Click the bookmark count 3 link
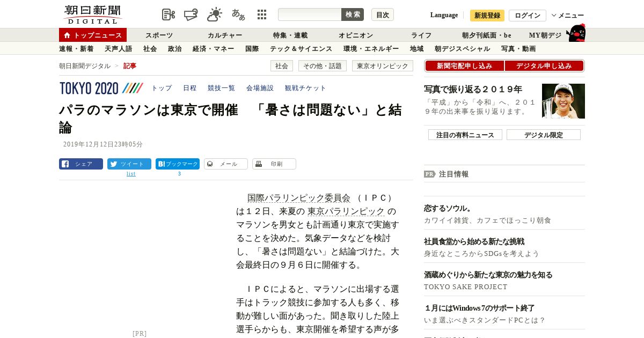 click(179, 174)
